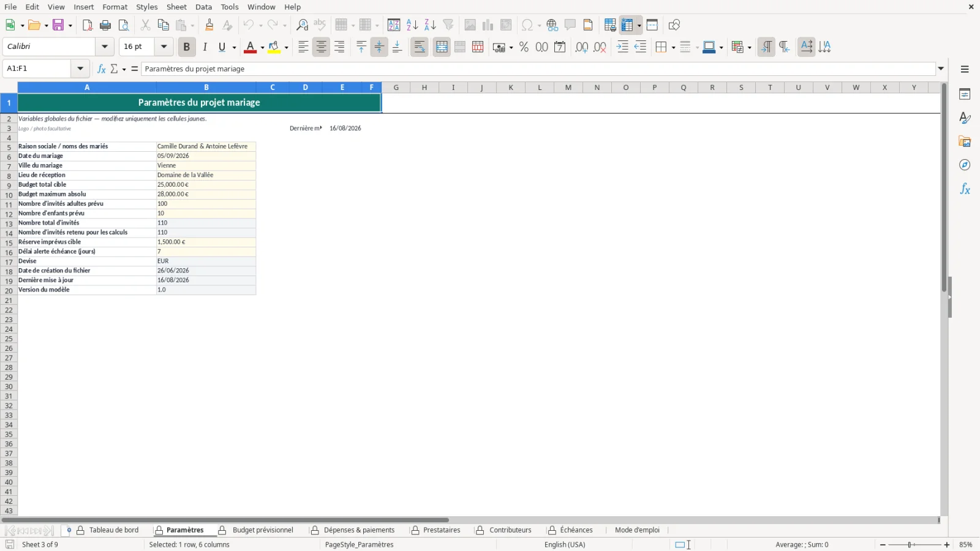
Task: Insert chart icon
Action: [x=488, y=25]
